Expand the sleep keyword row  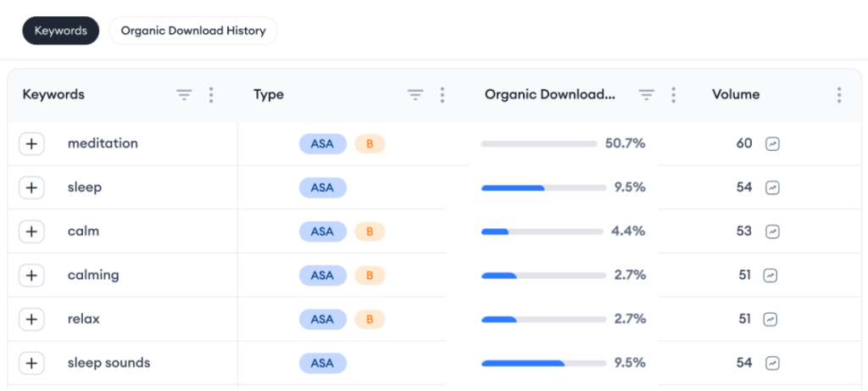point(31,187)
